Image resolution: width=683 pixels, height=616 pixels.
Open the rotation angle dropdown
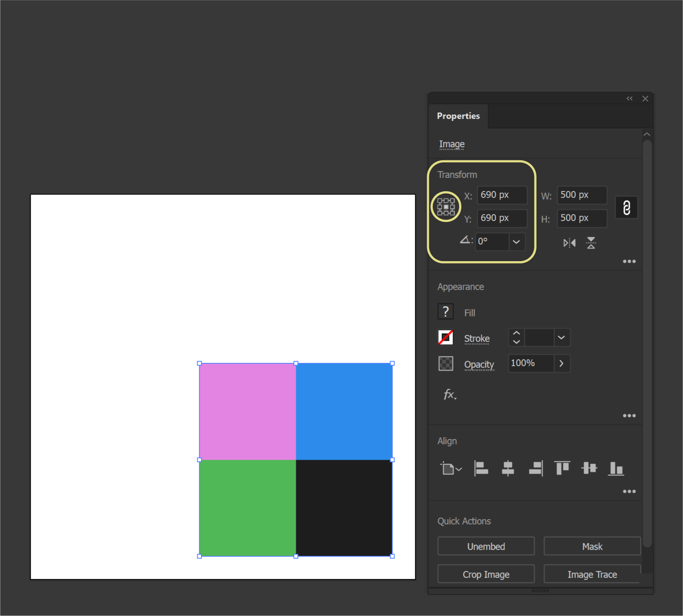pos(516,242)
